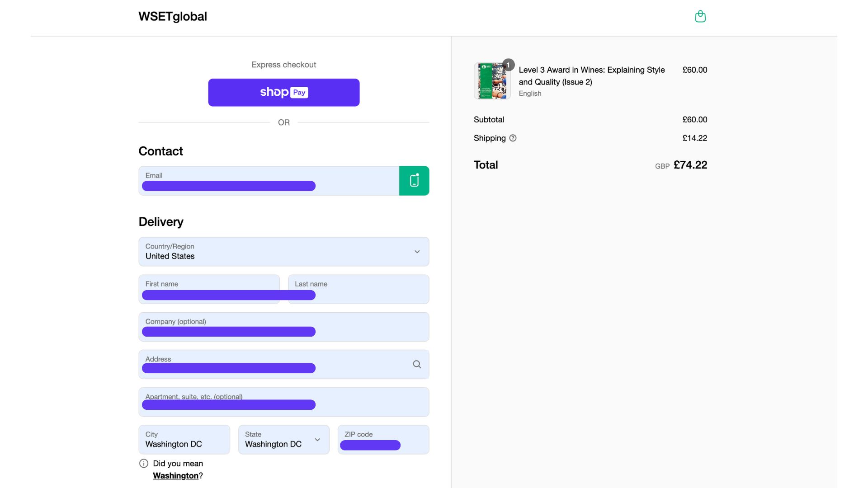Click the Country/Region chevron arrow

[417, 252]
